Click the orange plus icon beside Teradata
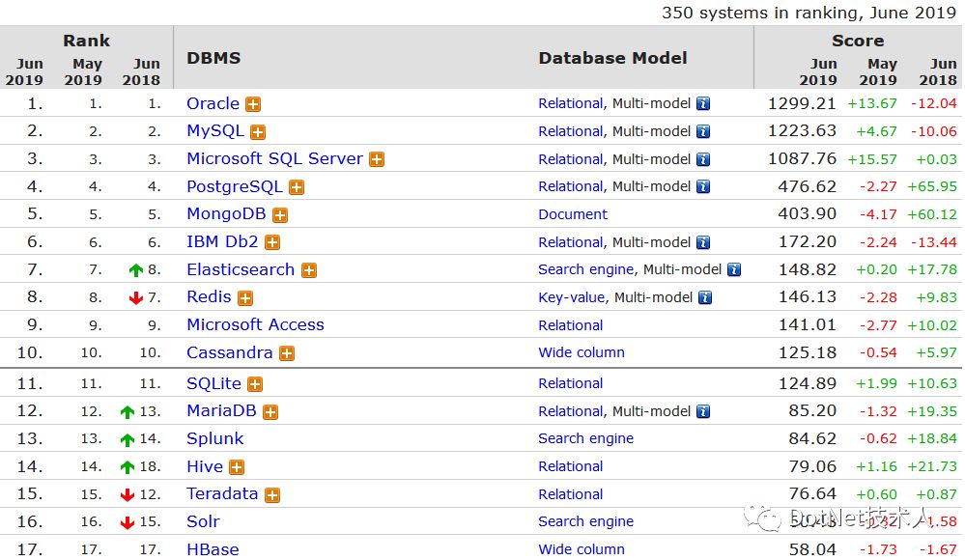The width and height of the screenshot is (965, 560). (x=272, y=494)
